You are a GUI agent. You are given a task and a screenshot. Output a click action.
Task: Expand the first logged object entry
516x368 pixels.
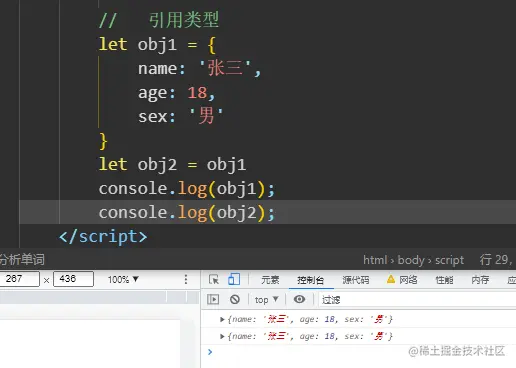pos(222,319)
